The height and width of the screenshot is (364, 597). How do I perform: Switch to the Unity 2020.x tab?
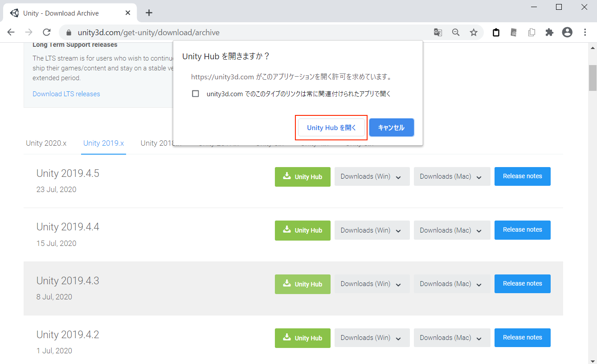pyautogui.click(x=46, y=143)
